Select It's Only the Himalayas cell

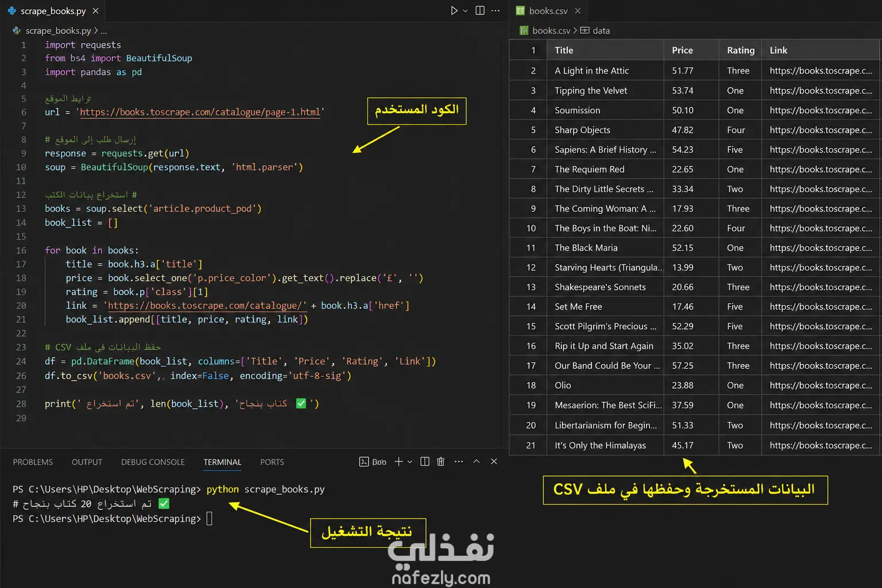click(x=605, y=445)
